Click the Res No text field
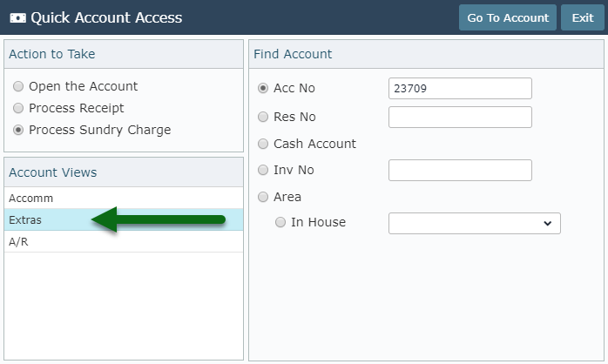Image resolution: width=608 pixels, height=364 pixels. [x=460, y=117]
